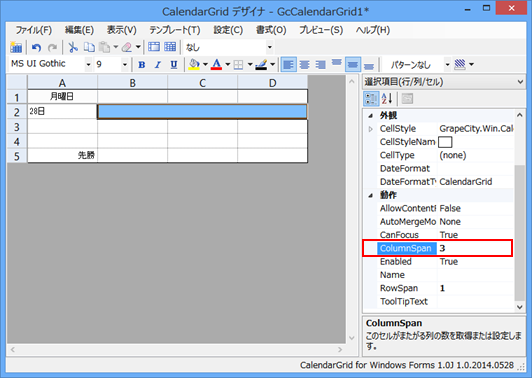This screenshot has width=532, height=378.
Task: Align text to the top
Action: pos(337,64)
